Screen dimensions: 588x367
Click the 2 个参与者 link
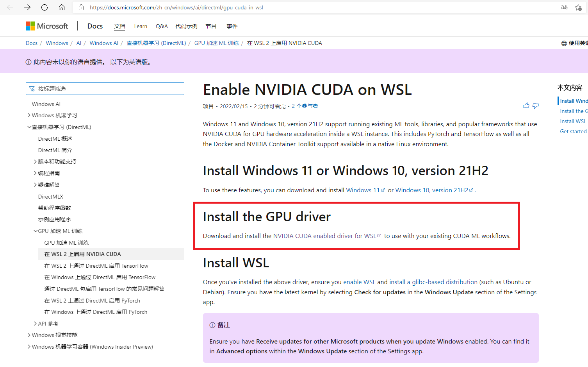[305, 106]
